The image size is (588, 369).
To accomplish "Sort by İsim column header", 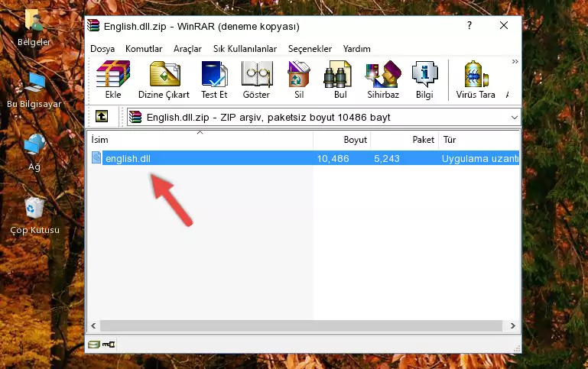I will 200,139.
